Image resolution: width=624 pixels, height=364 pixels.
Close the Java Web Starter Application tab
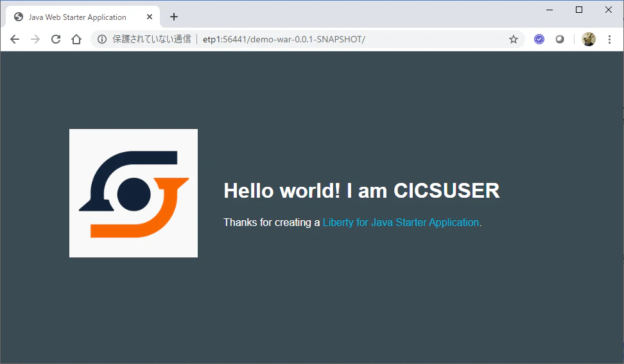(x=150, y=17)
